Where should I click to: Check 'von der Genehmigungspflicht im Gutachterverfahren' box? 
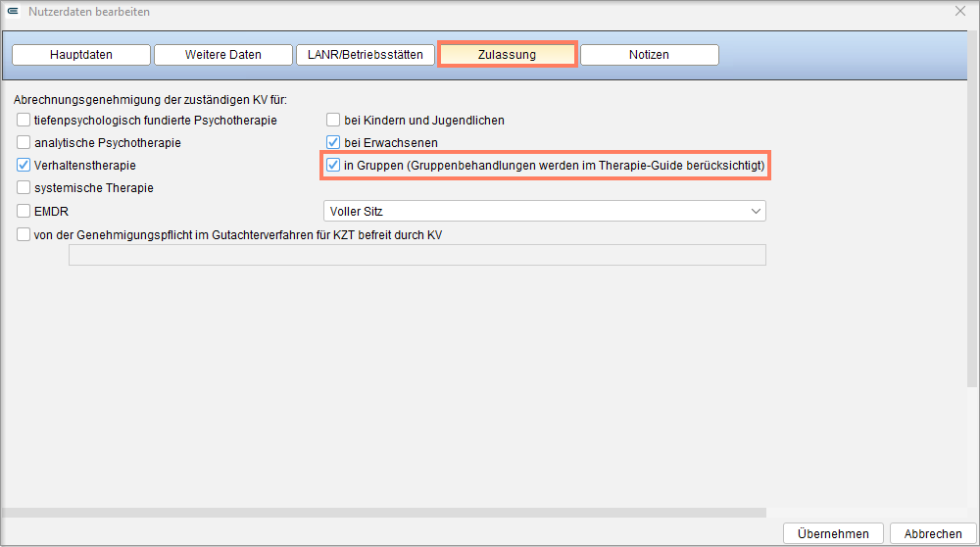tap(24, 234)
